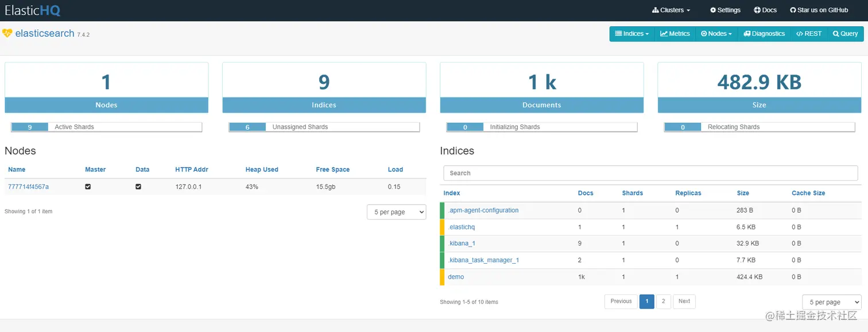Sort nodes by Free Space
This screenshot has height=332, width=868.
[332, 170]
